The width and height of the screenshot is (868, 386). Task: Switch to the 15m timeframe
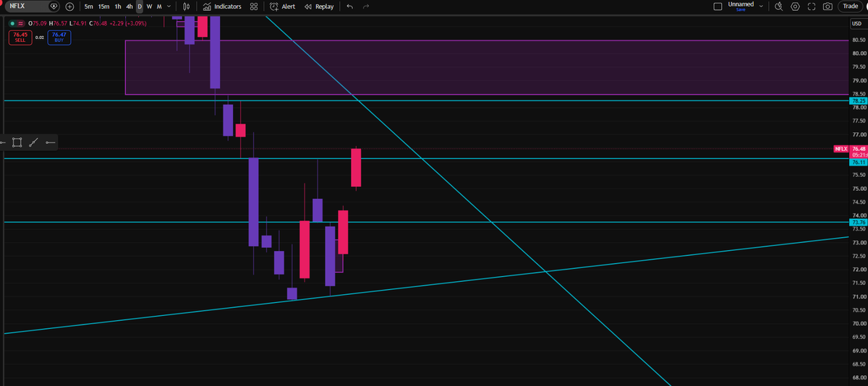tap(104, 7)
